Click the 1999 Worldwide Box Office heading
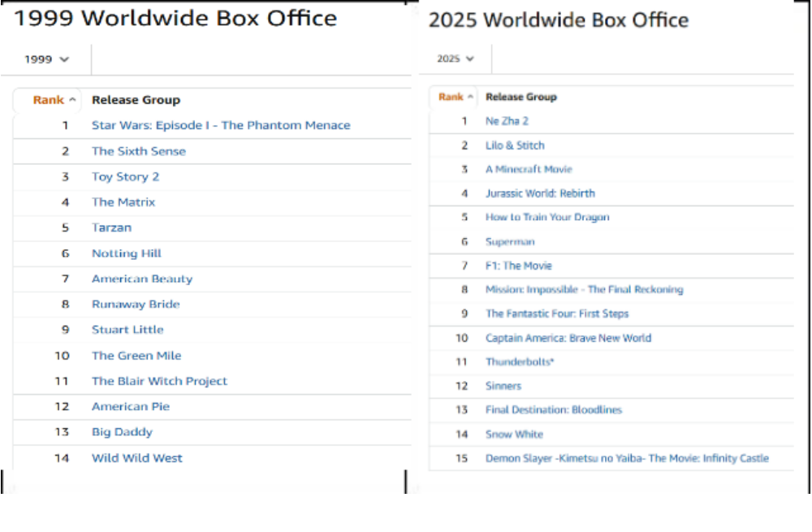The width and height of the screenshot is (812, 532). pyautogui.click(x=175, y=19)
